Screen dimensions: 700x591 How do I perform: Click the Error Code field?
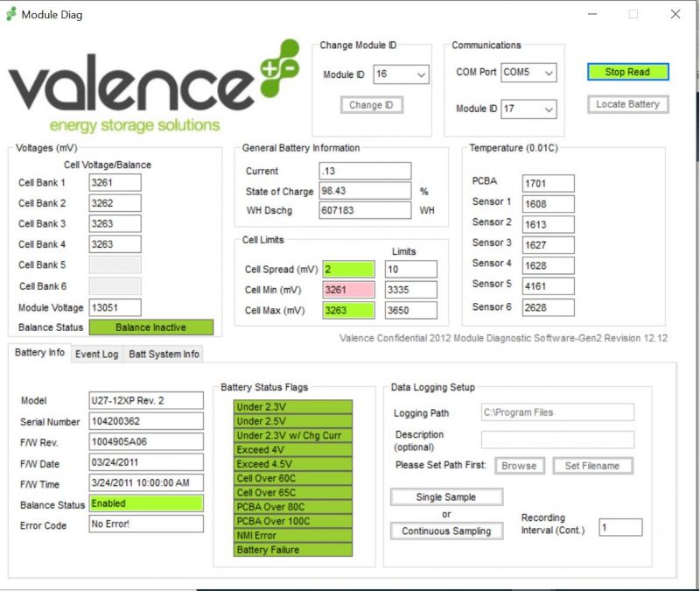tap(146, 524)
